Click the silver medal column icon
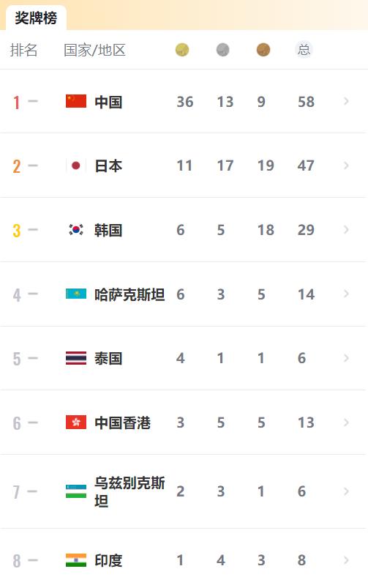The image size is (368, 588). [x=222, y=50]
